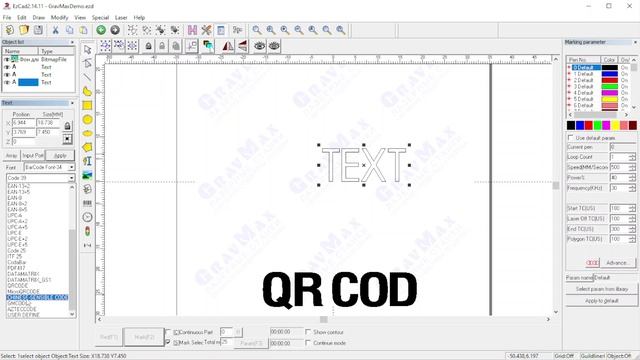This screenshot has width=640, height=360.
Task: Select the Line draw tool
Action: tap(87, 77)
